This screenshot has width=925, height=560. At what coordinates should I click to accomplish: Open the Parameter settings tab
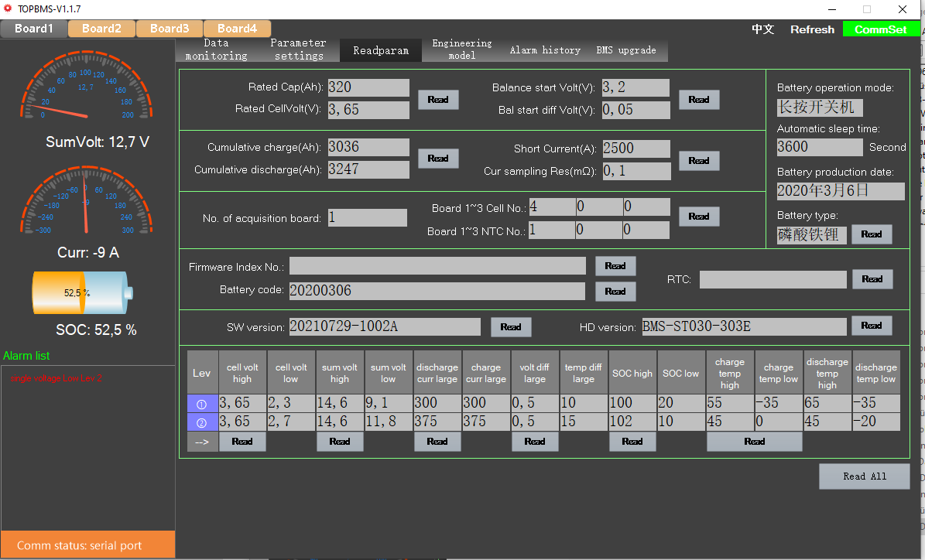pyautogui.click(x=298, y=50)
